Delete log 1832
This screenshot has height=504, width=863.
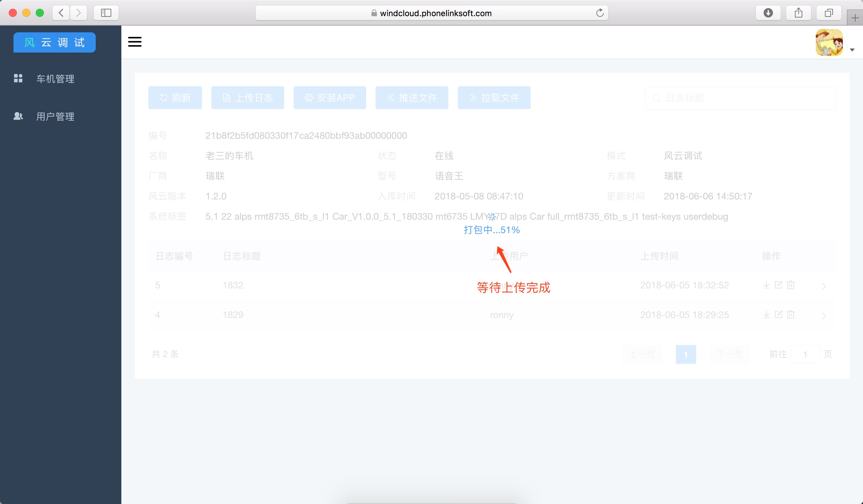click(791, 285)
